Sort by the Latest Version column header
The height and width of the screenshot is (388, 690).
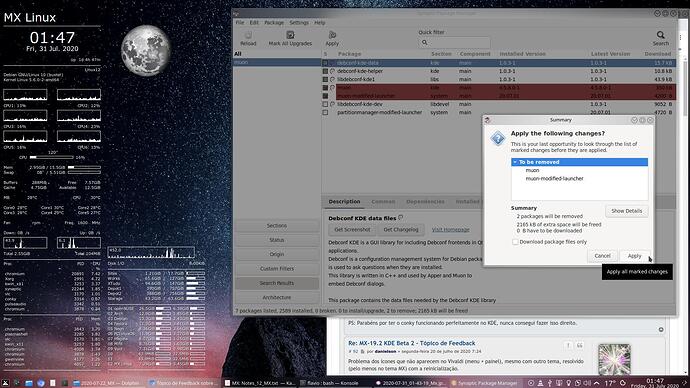(610, 54)
